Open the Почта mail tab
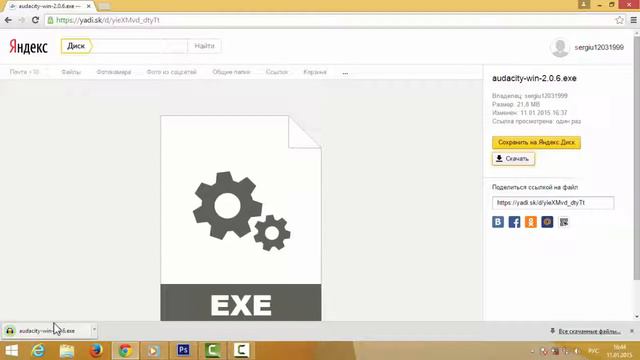This screenshot has height=360, width=640. pos(24,72)
